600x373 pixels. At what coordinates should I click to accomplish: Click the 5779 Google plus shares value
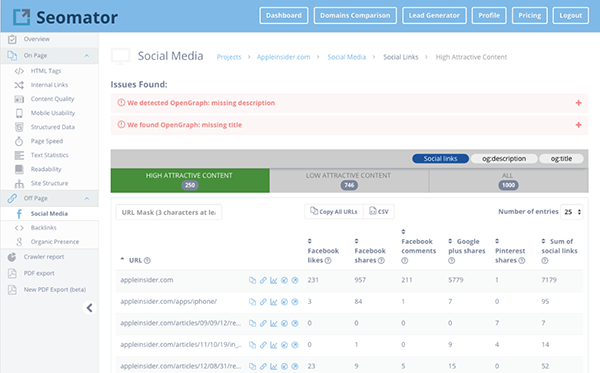pyautogui.click(x=456, y=280)
